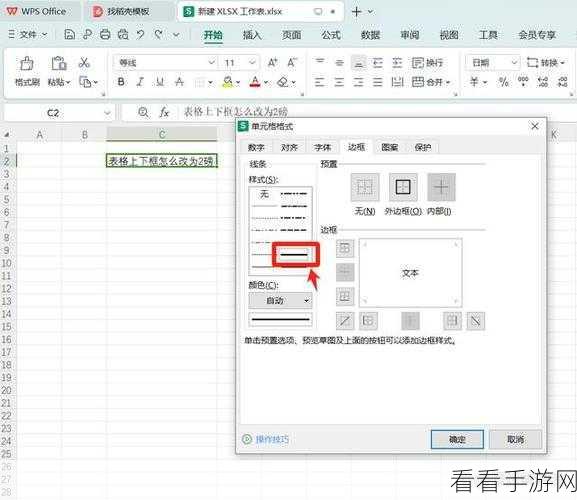577x500 pixels.
Task: Toggle the diagonal down border button
Action: 476,321
